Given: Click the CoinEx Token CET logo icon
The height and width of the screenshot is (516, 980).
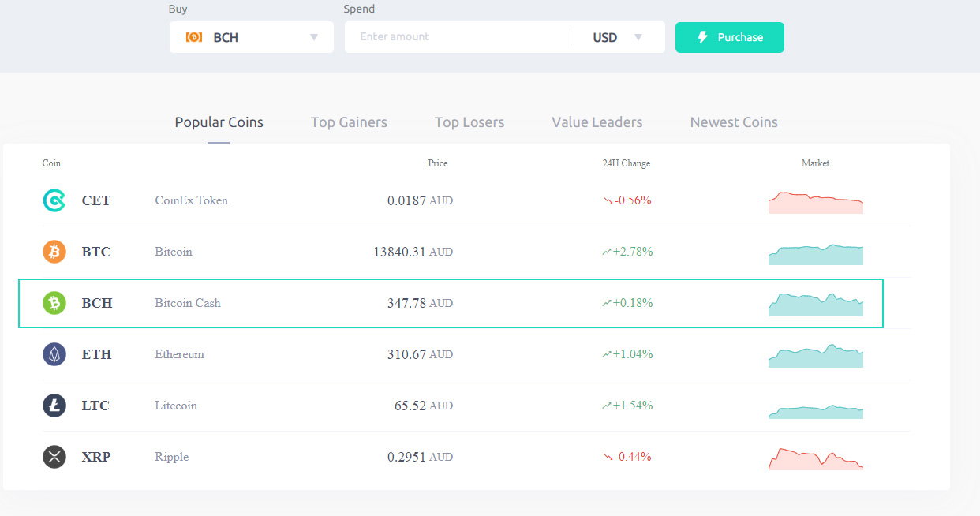Looking at the screenshot, I should 54,200.
